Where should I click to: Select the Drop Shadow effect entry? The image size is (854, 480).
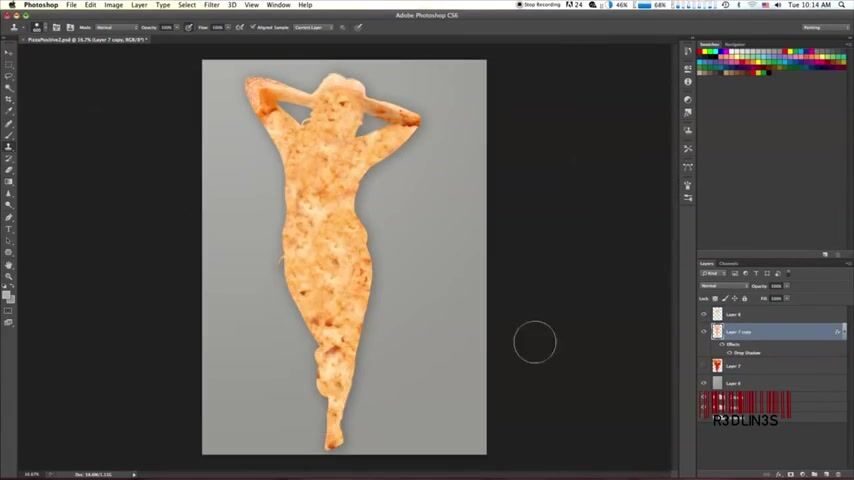[747, 353]
